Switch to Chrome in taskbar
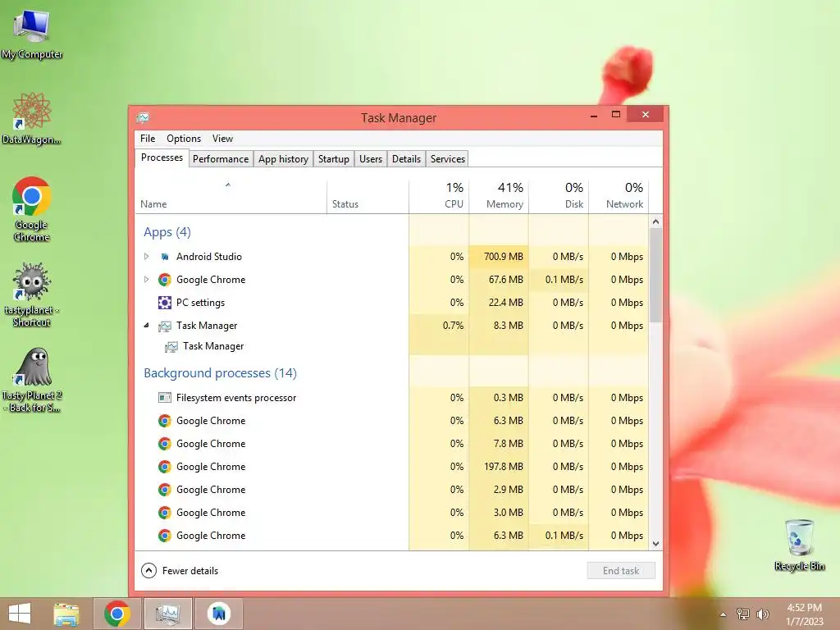The image size is (840, 630). (116, 614)
